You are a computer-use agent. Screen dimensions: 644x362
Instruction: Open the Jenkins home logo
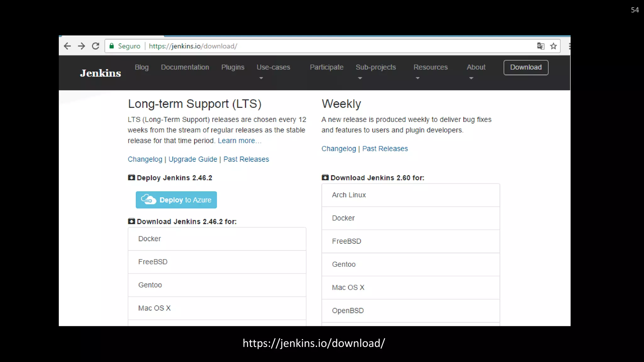100,73
